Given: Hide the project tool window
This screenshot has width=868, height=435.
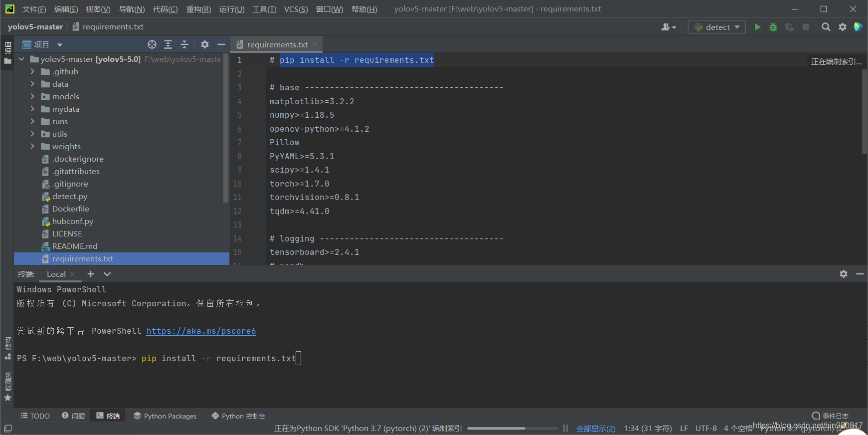Looking at the screenshot, I should tap(221, 44).
